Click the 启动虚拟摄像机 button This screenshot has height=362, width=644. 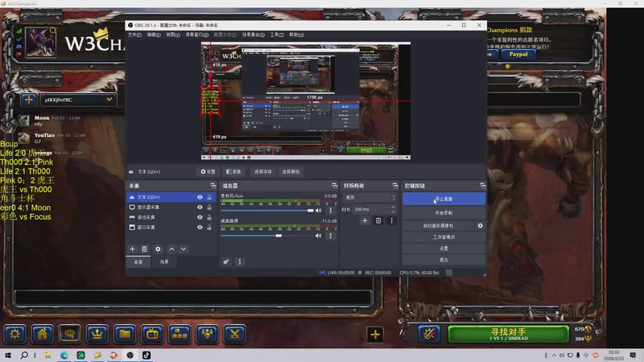point(438,226)
